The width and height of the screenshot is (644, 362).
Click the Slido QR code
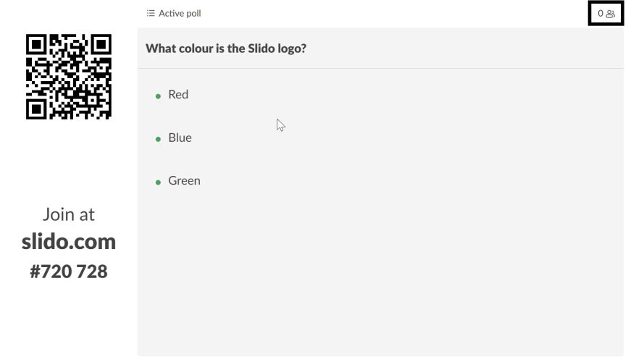pyautogui.click(x=69, y=76)
